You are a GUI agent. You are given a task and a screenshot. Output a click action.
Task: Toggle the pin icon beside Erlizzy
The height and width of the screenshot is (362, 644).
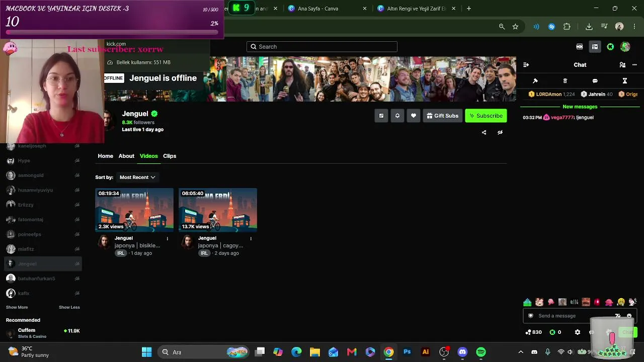pos(77,205)
